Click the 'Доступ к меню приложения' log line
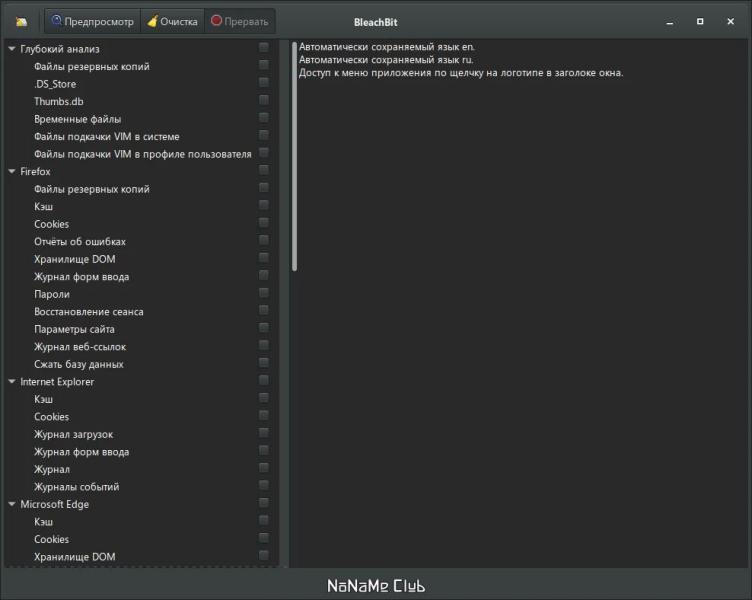Viewport: 752px width, 600px height. click(461, 73)
